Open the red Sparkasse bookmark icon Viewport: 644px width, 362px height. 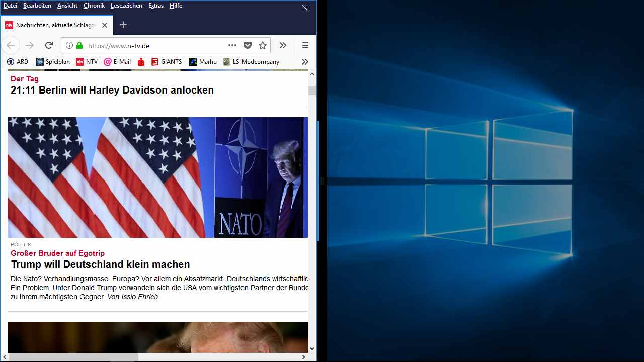(x=141, y=62)
